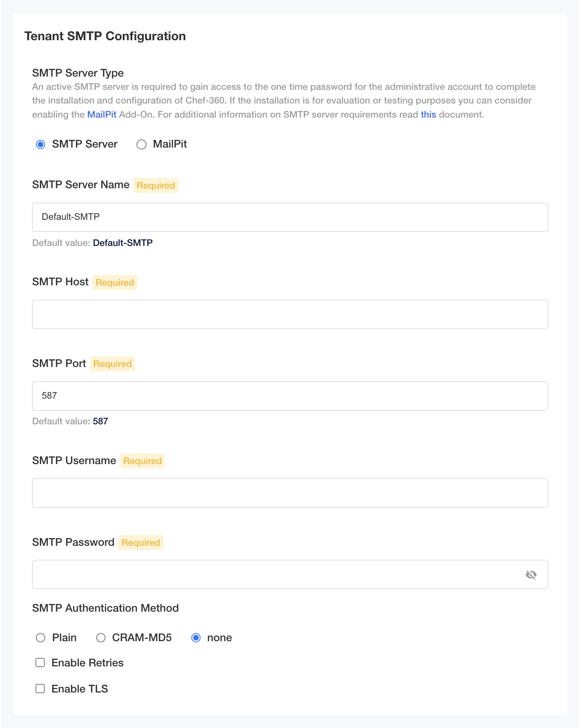Enable the Enable Retries checkbox

pos(40,663)
